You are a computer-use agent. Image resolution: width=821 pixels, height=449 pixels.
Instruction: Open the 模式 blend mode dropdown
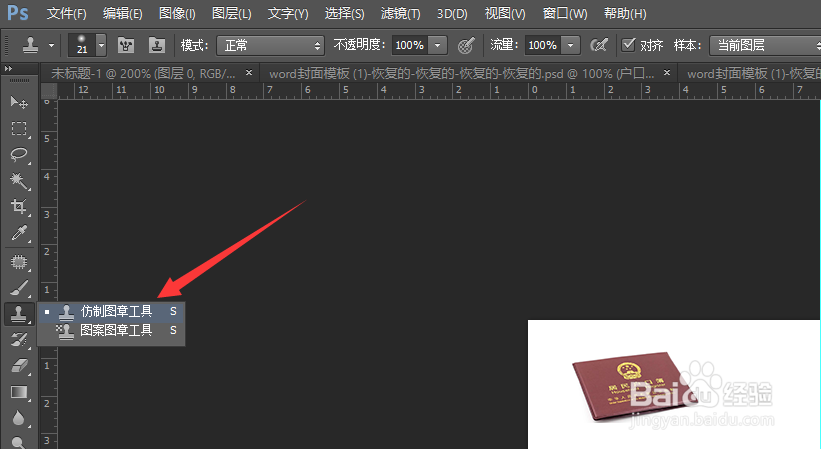[x=271, y=46]
